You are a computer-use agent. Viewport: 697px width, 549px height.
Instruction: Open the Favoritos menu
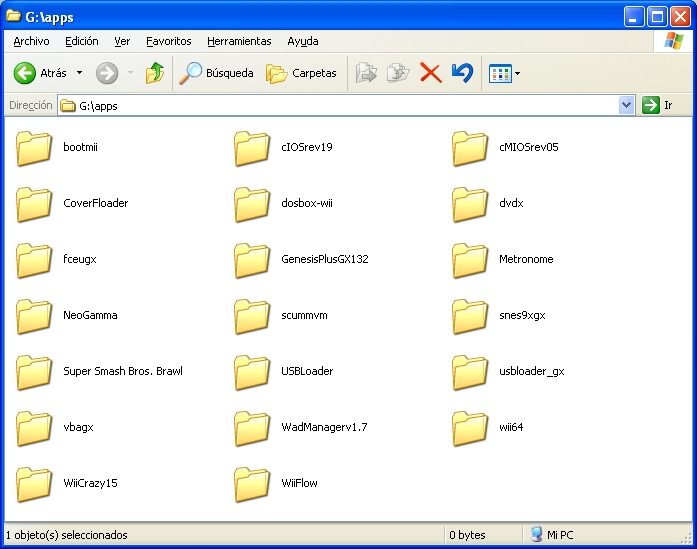click(x=168, y=41)
